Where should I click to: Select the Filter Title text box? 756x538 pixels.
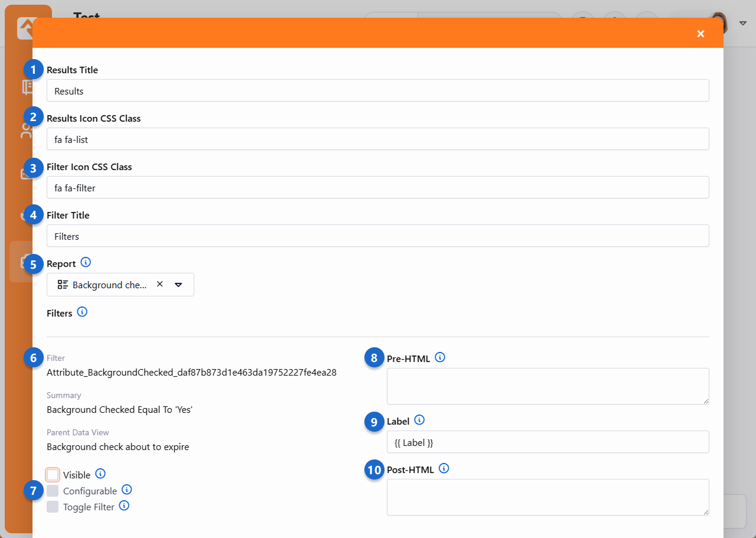coord(377,236)
